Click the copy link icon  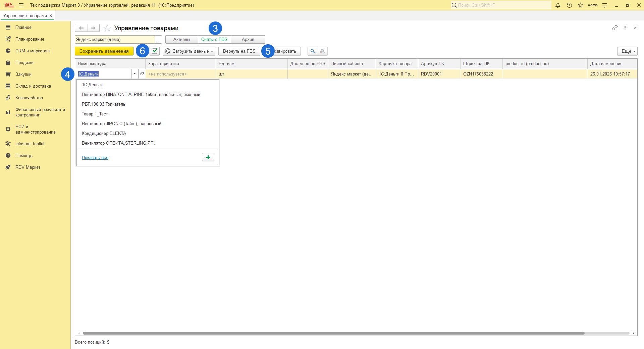tap(615, 28)
